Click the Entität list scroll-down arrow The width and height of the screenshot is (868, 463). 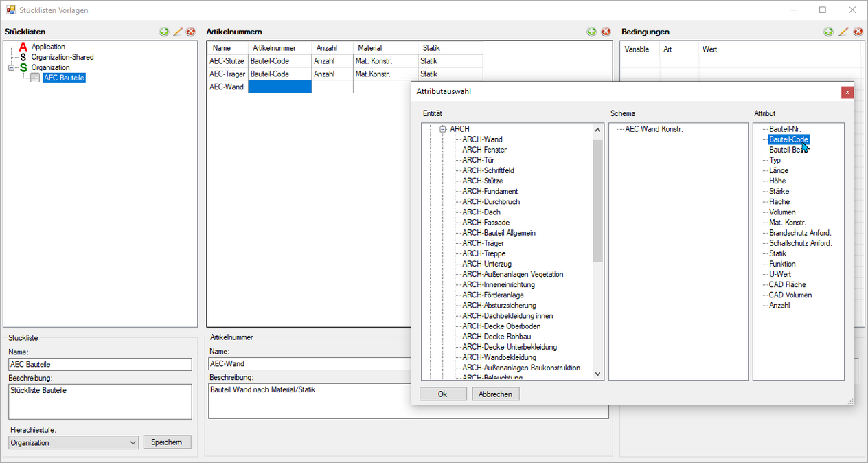click(597, 374)
